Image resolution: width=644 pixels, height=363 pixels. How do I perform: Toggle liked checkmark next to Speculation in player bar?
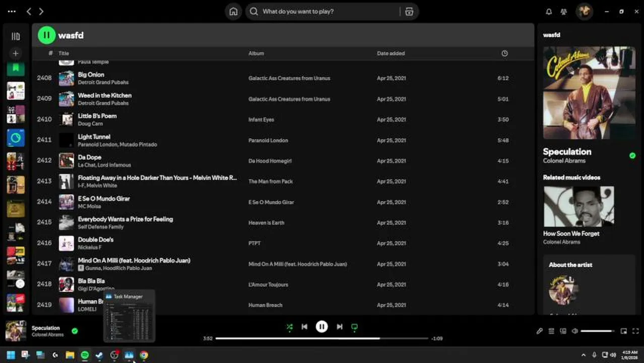[75, 331]
